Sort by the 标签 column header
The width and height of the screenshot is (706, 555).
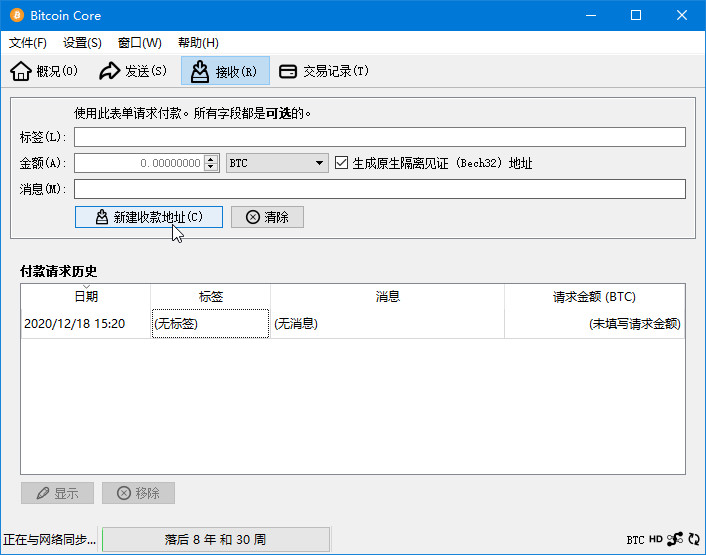pyautogui.click(x=211, y=297)
